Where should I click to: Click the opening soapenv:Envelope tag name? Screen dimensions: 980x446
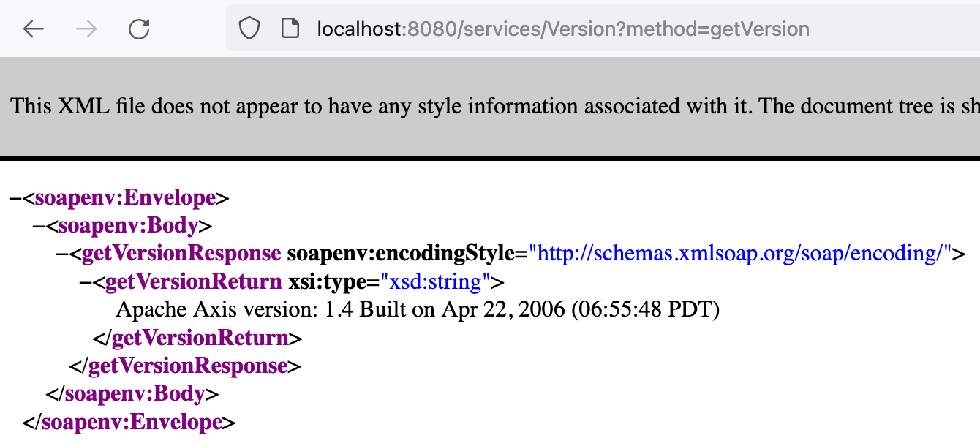(125, 197)
